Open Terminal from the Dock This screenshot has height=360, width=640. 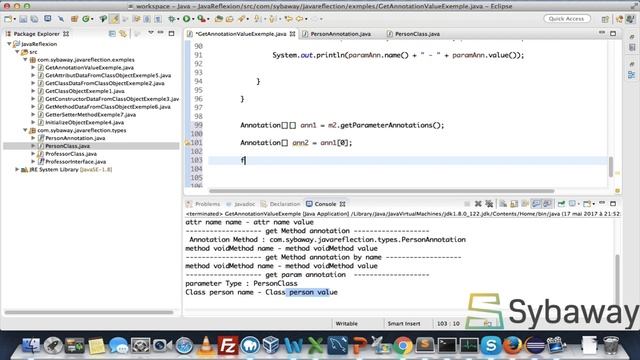(x=447, y=346)
